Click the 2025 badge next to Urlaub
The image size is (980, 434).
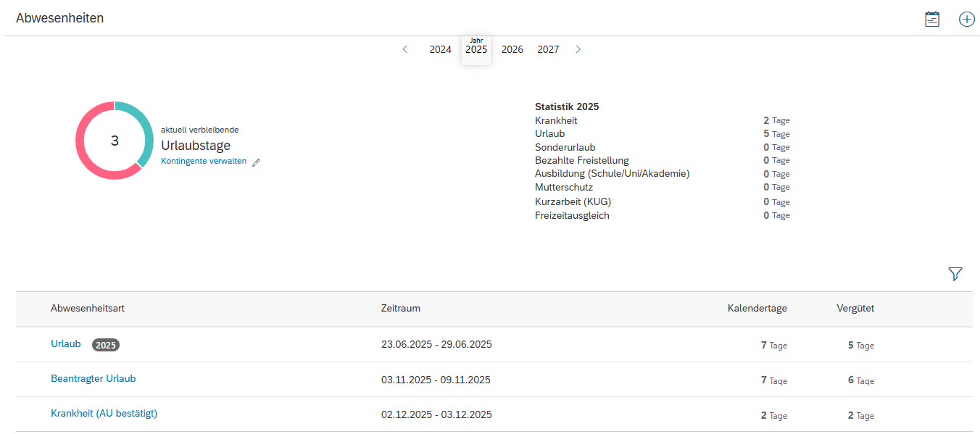106,345
